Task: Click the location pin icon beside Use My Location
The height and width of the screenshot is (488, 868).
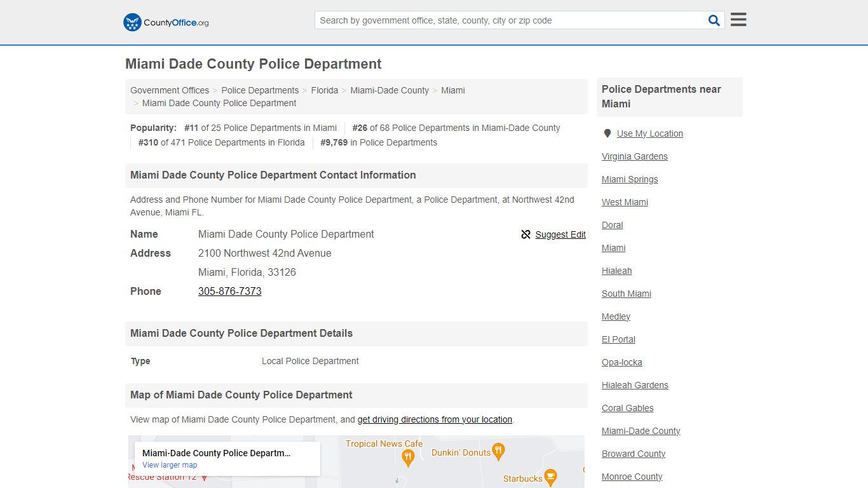Action: point(607,133)
